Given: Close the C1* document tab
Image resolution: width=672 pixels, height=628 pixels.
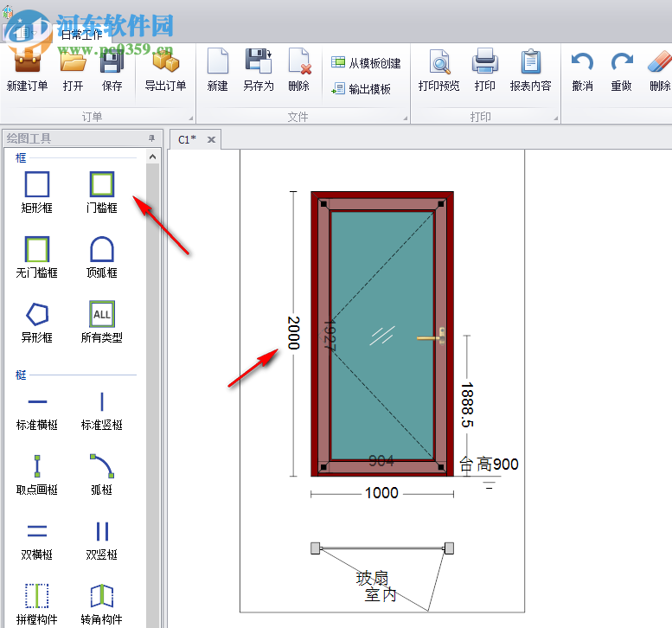Looking at the screenshot, I should click(x=211, y=140).
